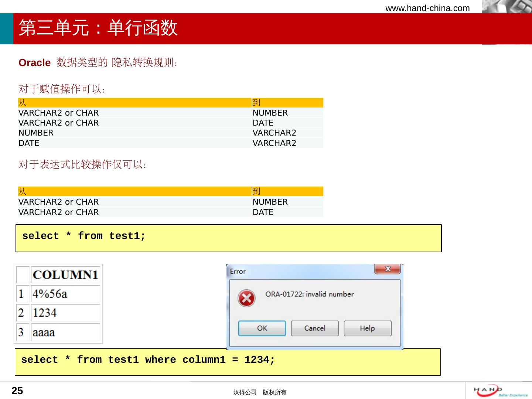The height and width of the screenshot is (399, 532).
Task: Click the red error X icon
Action: tap(246, 298)
